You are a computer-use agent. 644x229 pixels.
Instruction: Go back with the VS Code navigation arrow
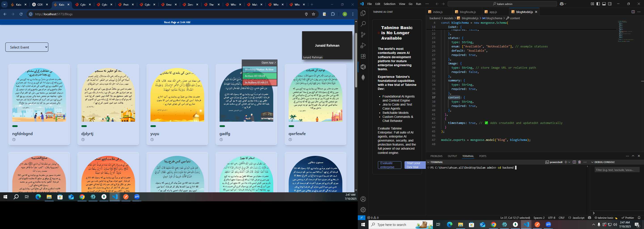[x=437, y=4]
